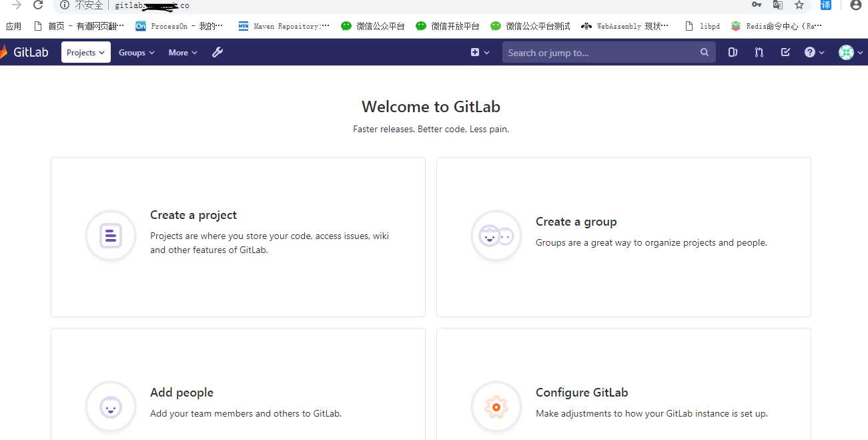Open the 首页 - 有道网页翻译 bookmark
The height and width of the screenshot is (440, 868).
pyautogui.click(x=79, y=26)
